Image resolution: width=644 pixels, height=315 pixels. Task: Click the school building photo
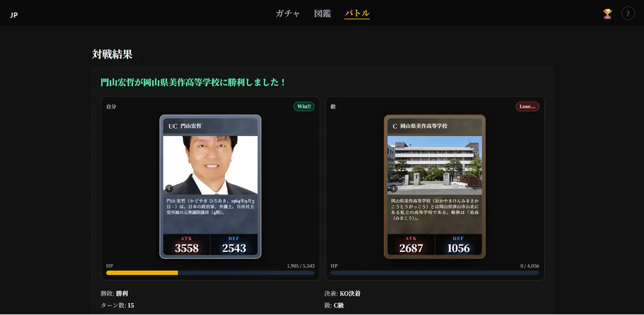coord(434,164)
